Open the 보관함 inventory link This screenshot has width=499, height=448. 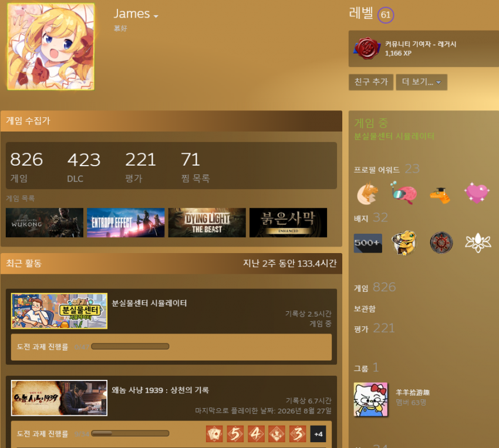(365, 309)
